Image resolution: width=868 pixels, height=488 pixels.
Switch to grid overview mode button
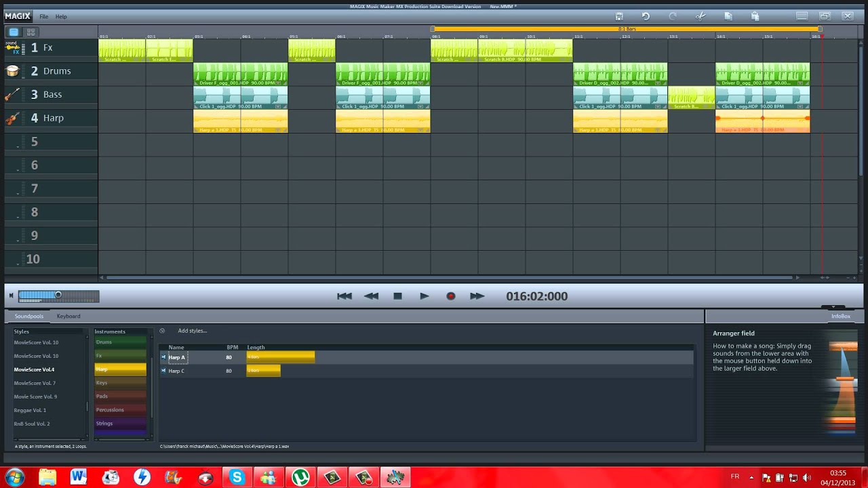(31, 32)
